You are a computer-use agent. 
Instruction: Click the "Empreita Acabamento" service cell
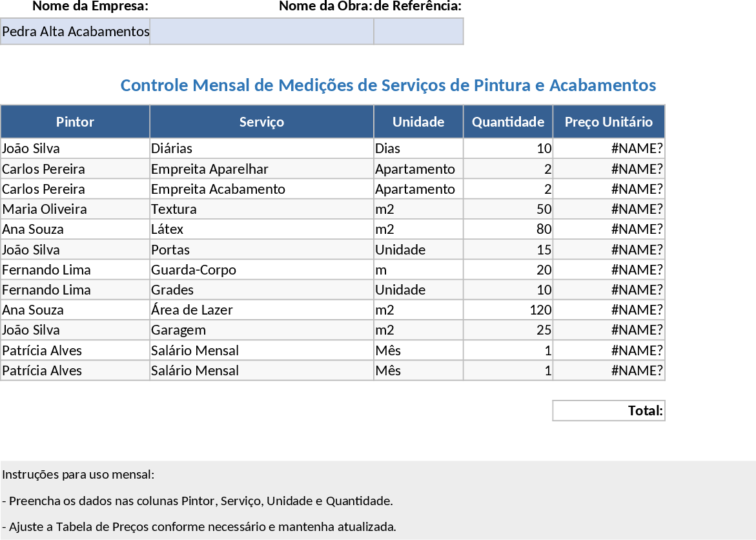click(x=261, y=189)
